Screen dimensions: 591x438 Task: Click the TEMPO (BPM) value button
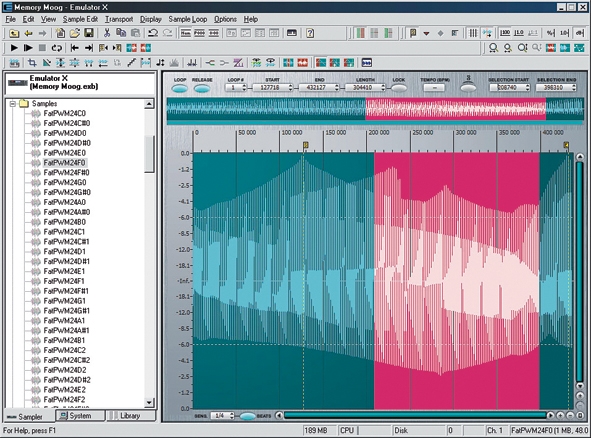[434, 88]
